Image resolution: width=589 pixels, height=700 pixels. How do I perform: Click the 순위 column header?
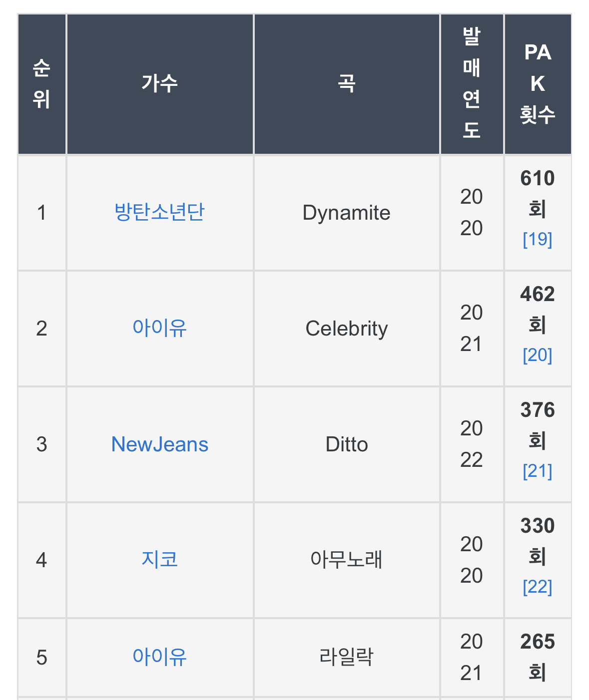[x=42, y=84]
